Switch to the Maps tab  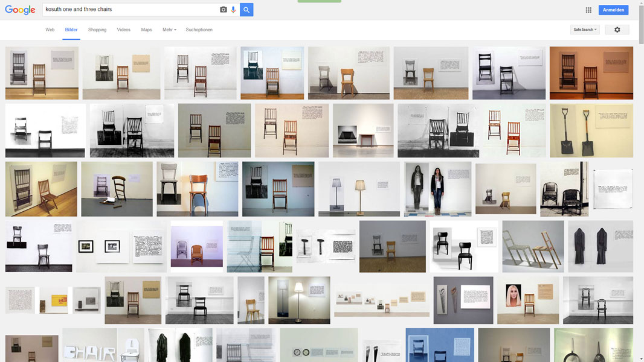(x=146, y=30)
